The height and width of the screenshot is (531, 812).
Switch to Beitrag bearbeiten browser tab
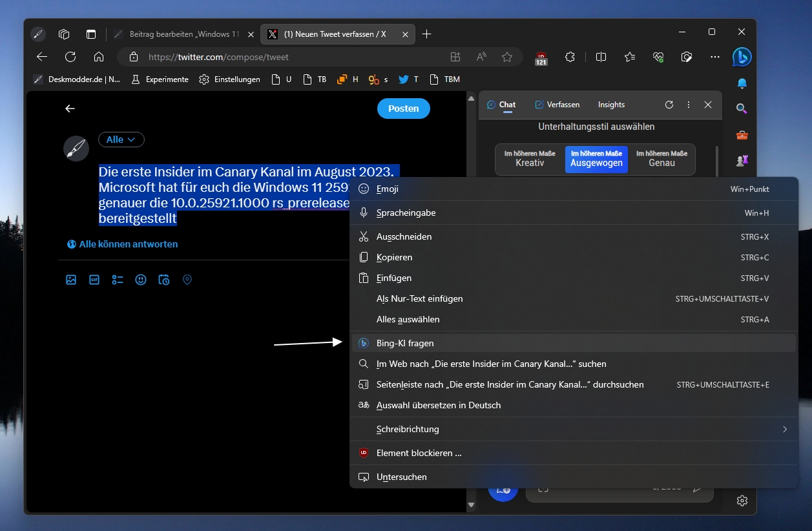tap(183, 34)
